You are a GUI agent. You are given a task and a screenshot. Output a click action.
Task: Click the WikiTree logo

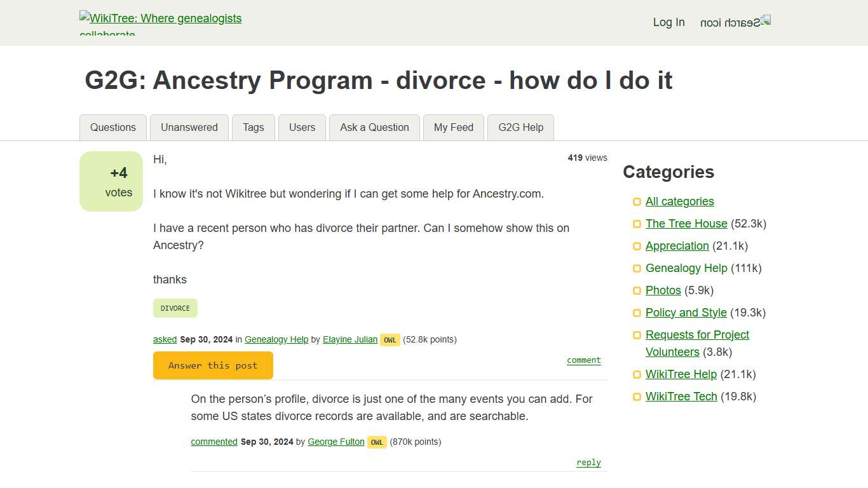click(160, 18)
